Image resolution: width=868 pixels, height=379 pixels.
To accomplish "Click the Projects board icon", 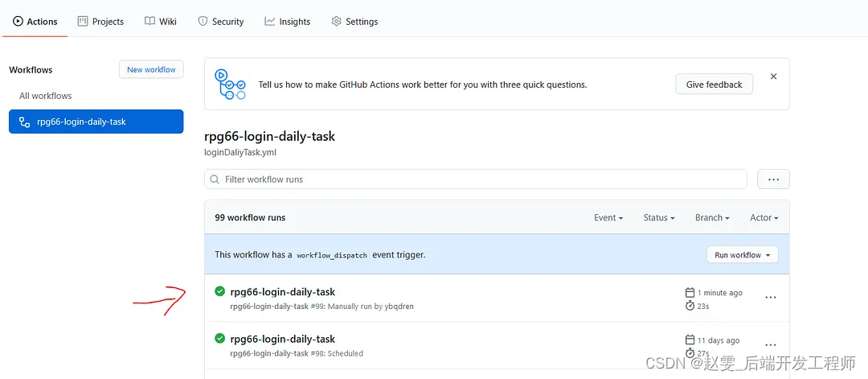I will tap(83, 22).
